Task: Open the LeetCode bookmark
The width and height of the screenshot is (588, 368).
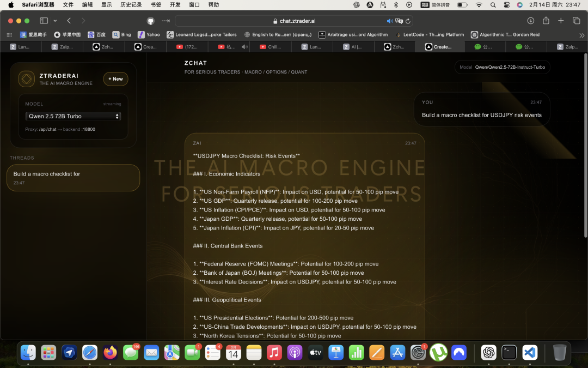Action: pos(430,34)
